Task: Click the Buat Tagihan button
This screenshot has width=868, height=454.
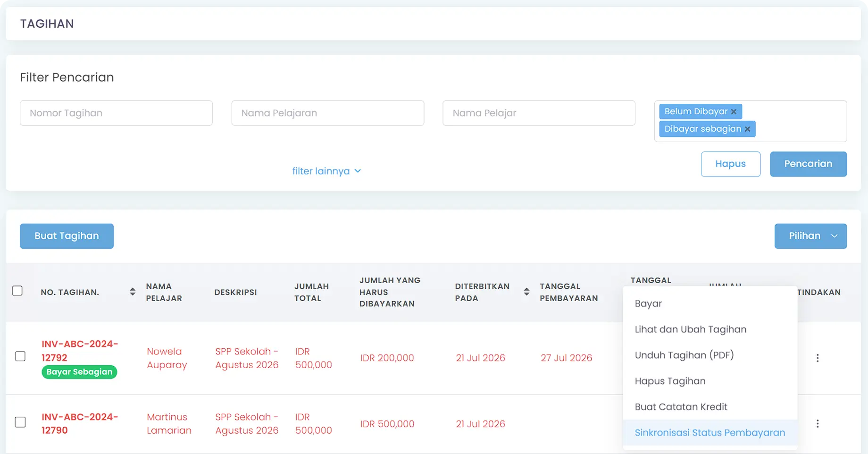Action: [x=67, y=236]
